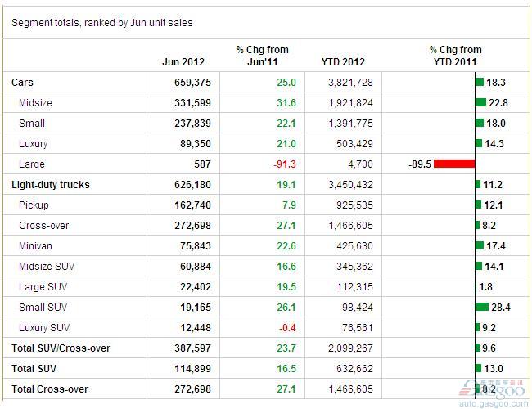Click the "Segment totals, ranked by Jun unit sales" title

coord(102,23)
